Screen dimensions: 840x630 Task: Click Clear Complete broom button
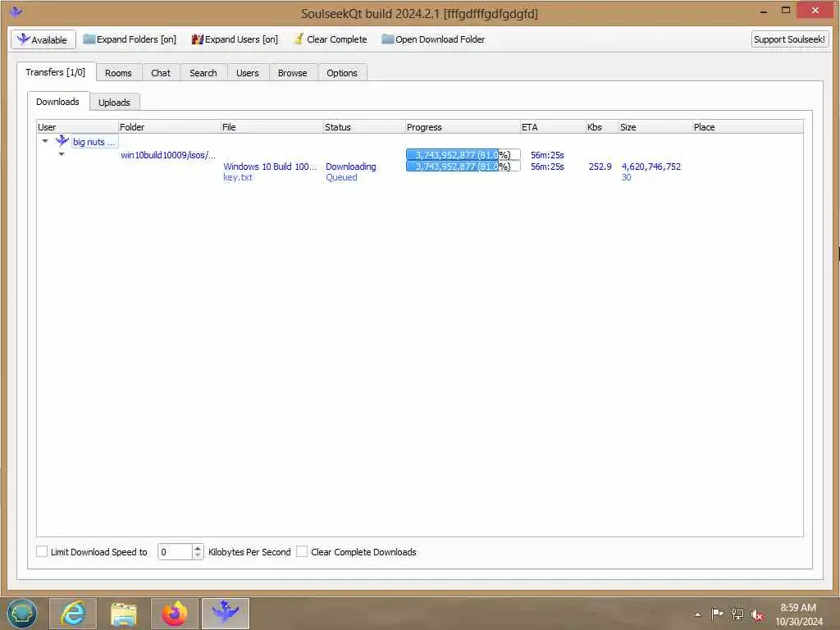point(331,39)
